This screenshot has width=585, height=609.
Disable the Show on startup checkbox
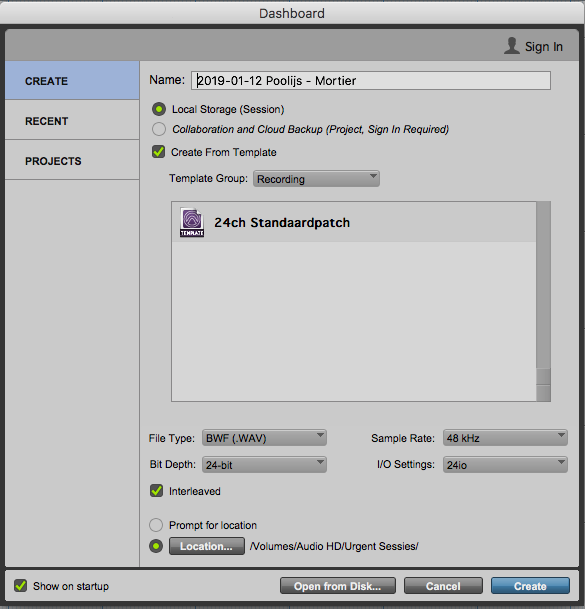(x=21, y=586)
